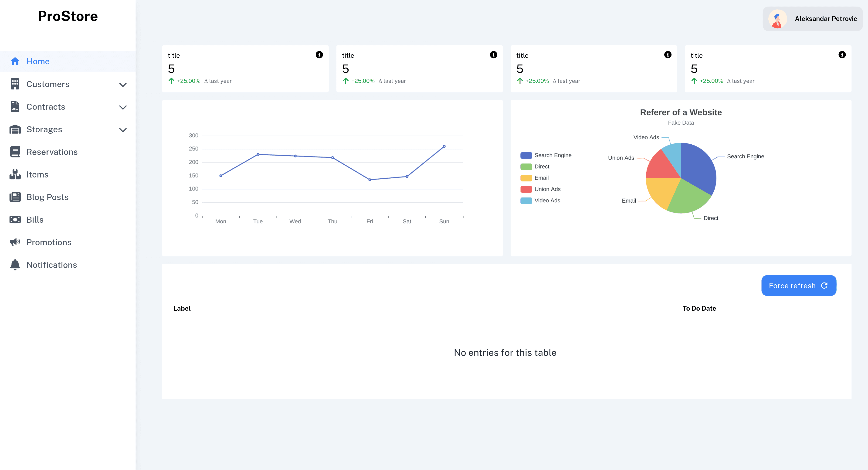Click the Storages warehouse icon

tap(15, 129)
